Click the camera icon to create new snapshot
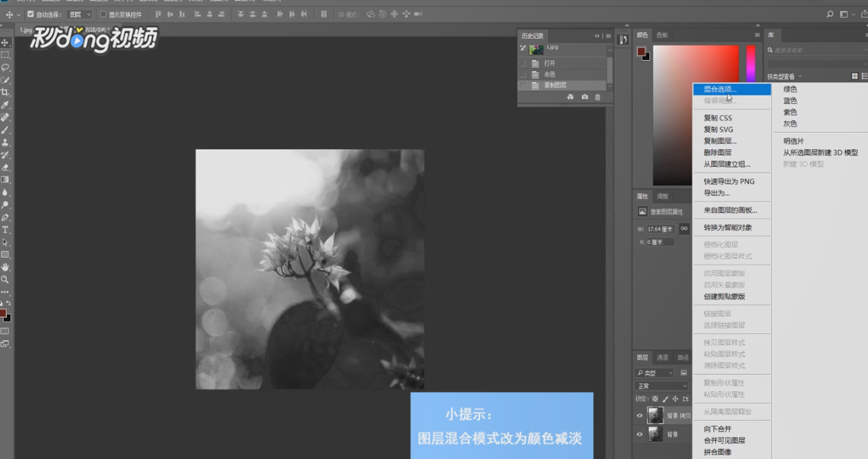The height and width of the screenshot is (459, 868). pos(585,97)
